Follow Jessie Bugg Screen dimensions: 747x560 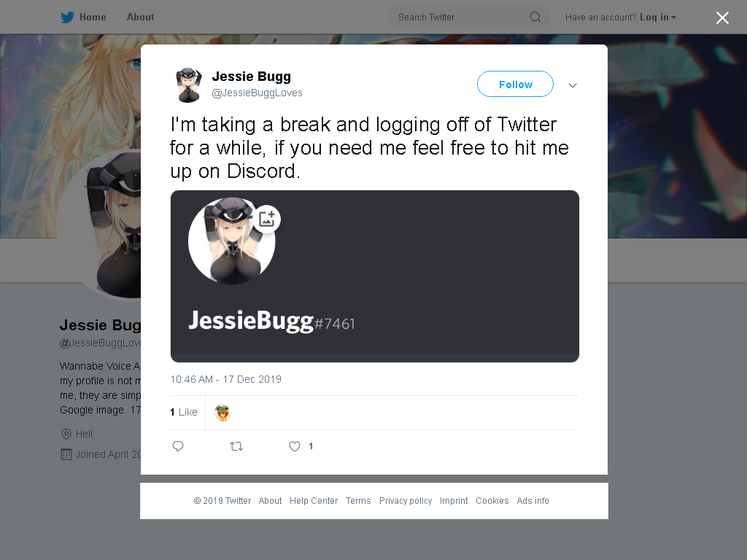[516, 85]
